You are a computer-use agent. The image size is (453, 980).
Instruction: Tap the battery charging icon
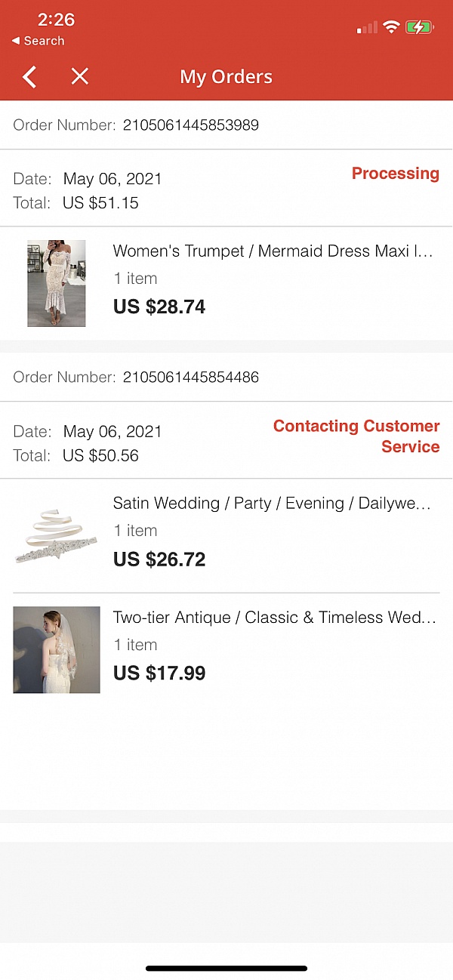419,28
